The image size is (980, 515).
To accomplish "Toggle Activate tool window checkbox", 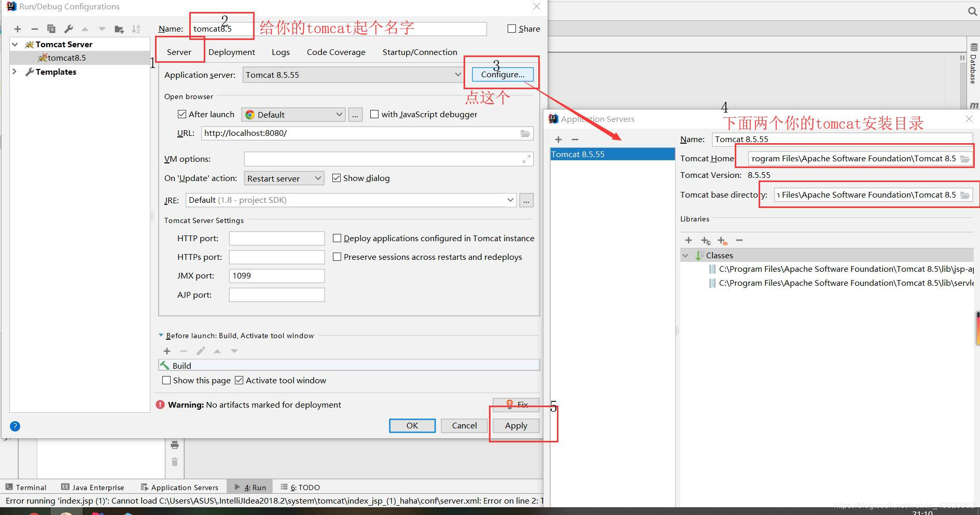I will pyautogui.click(x=239, y=380).
